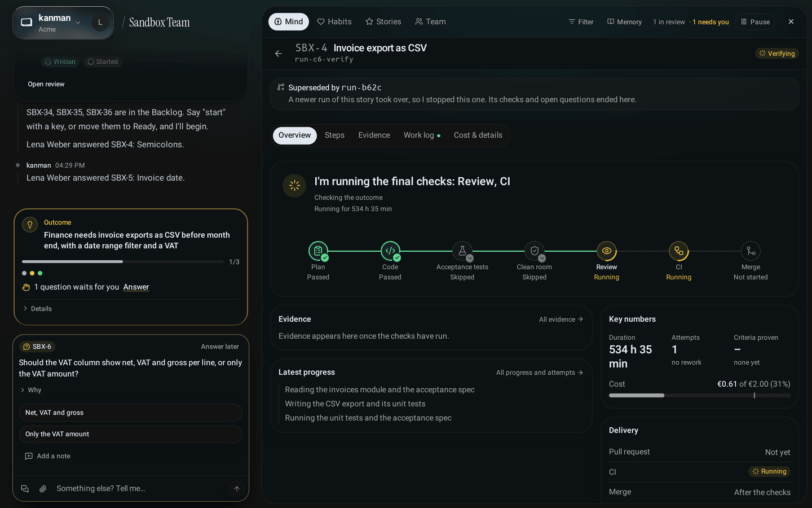Click the paperclip attach icon

[43, 489]
